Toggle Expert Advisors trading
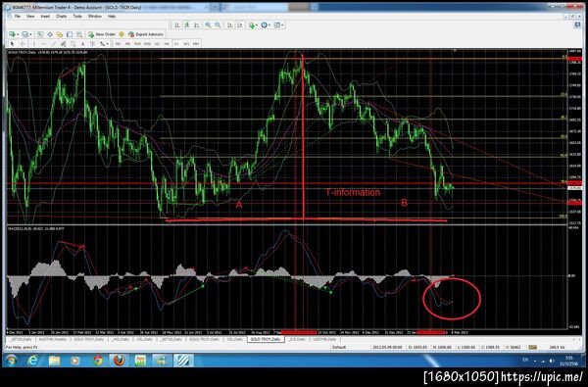 point(146,34)
